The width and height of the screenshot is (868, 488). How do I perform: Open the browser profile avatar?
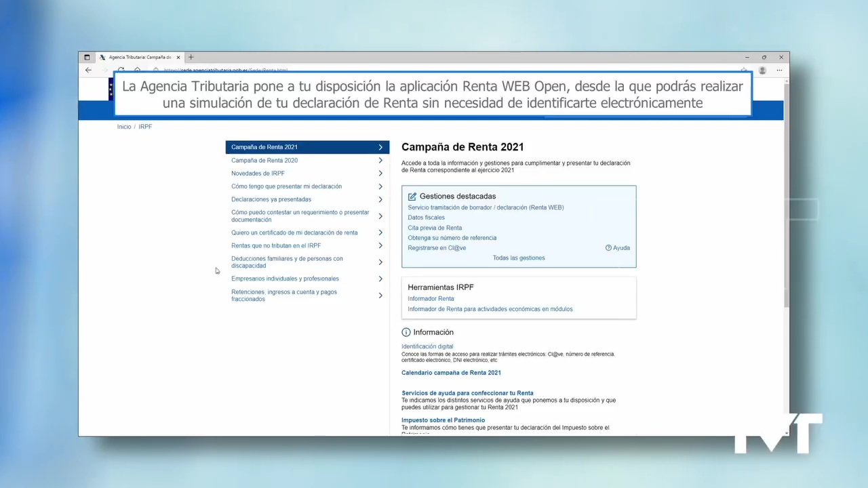tap(762, 70)
